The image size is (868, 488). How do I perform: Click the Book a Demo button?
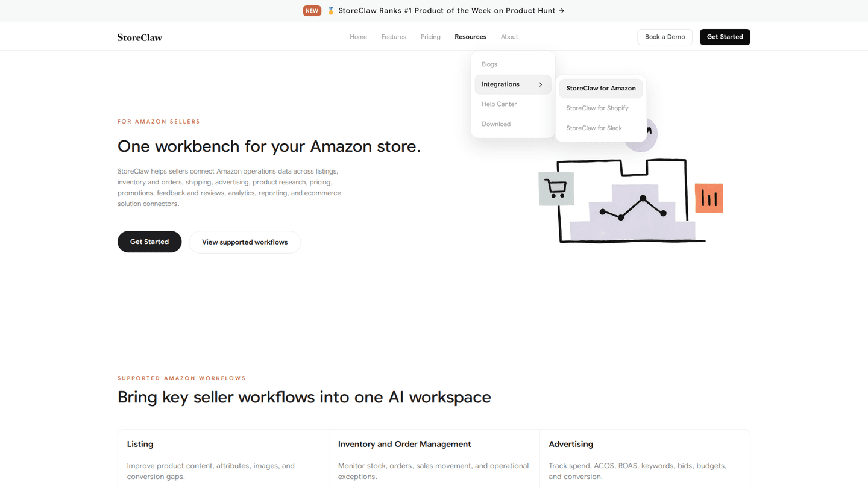(x=665, y=37)
